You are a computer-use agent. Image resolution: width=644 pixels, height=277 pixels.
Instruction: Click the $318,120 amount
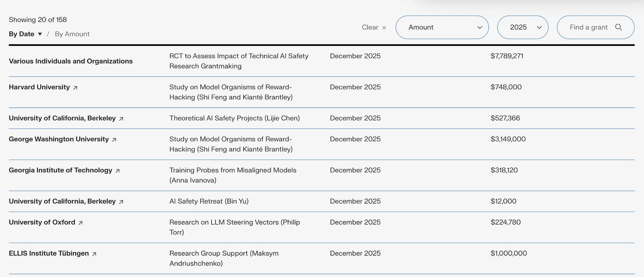[504, 170]
